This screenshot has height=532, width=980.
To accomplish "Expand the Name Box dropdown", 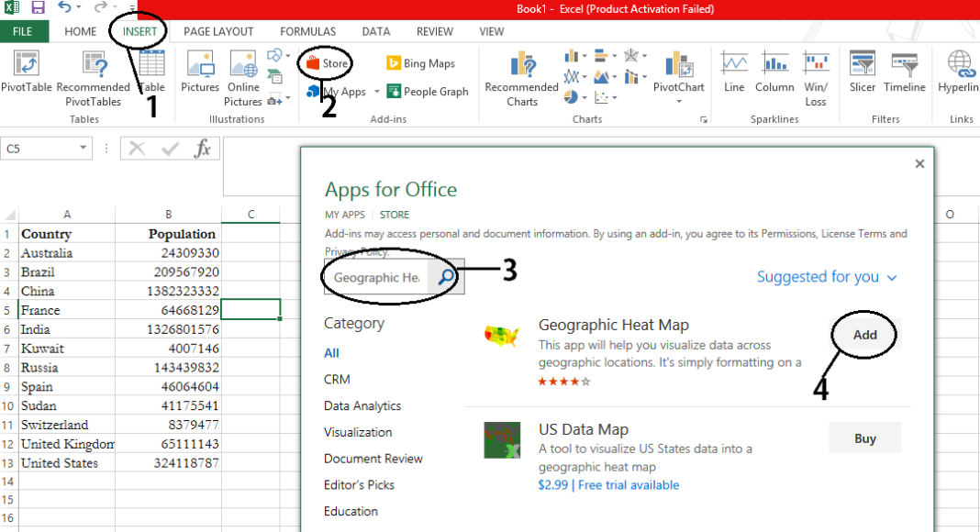I will 83,148.
